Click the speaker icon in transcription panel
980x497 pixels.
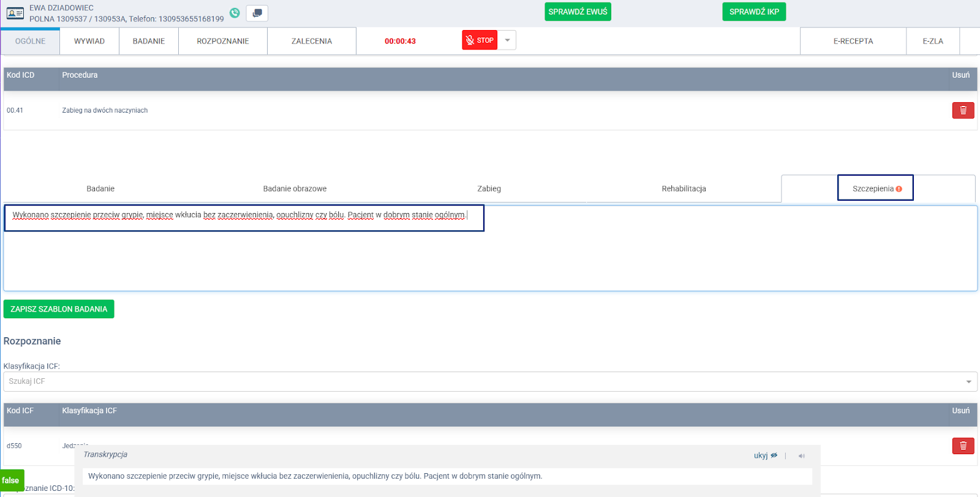[801, 455]
